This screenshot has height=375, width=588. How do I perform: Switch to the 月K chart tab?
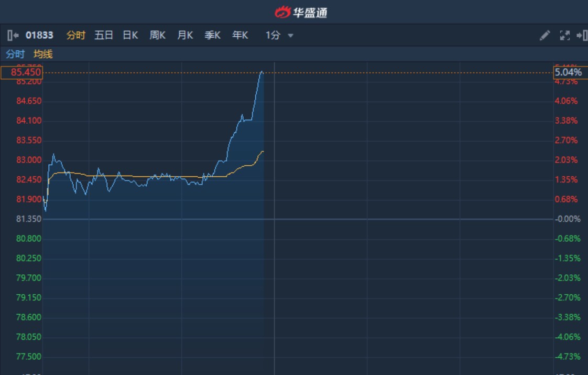tap(185, 35)
